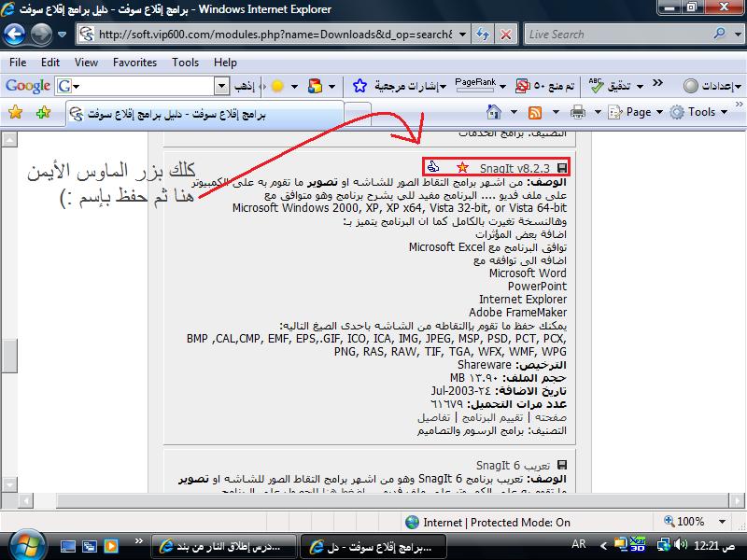Viewport: 747px width, 560px height.
Task: Open the تفاصيل details link
Action: pos(433,417)
